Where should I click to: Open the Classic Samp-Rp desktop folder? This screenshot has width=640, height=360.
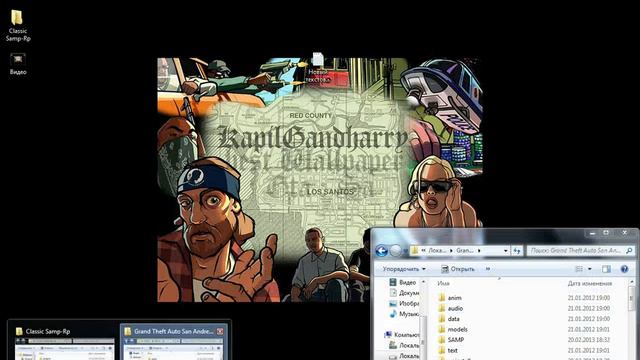[18, 25]
